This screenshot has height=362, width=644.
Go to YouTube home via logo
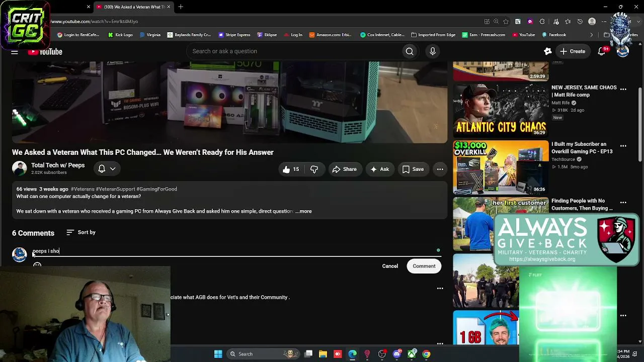[45, 52]
